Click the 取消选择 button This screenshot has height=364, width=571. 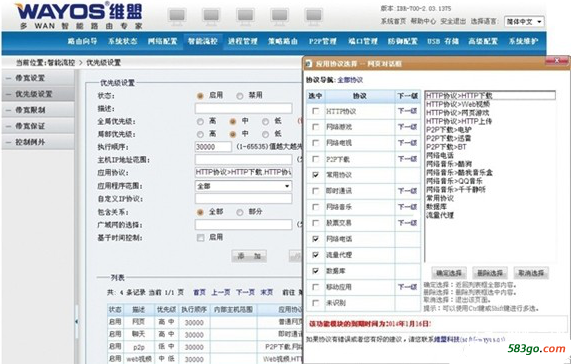click(531, 273)
